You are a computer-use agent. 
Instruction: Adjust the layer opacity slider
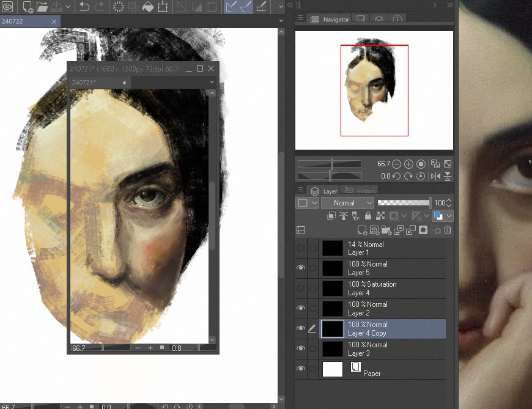[x=404, y=203]
